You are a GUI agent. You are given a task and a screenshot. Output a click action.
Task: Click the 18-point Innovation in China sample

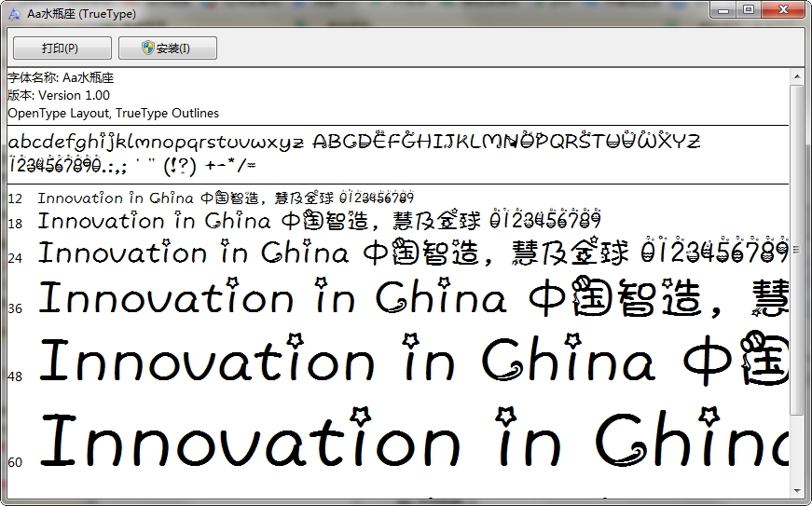click(320, 220)
